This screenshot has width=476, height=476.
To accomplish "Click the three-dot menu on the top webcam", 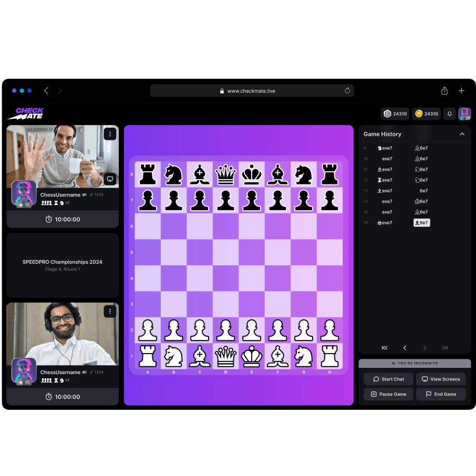I will (110, 134).
